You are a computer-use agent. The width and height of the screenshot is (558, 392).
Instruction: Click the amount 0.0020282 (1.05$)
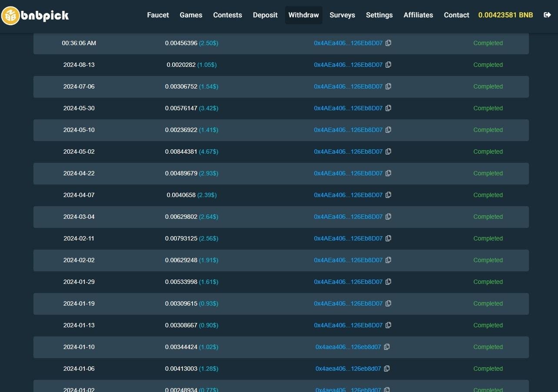tap(192, 65)
